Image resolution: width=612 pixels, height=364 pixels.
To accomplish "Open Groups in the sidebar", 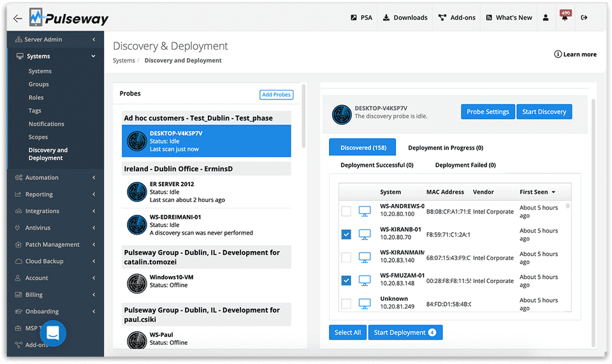I will (39, 84).
